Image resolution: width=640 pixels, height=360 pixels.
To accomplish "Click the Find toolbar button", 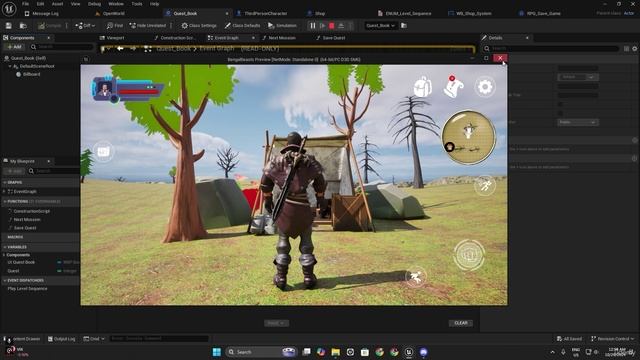I will (x=115, y=26).
